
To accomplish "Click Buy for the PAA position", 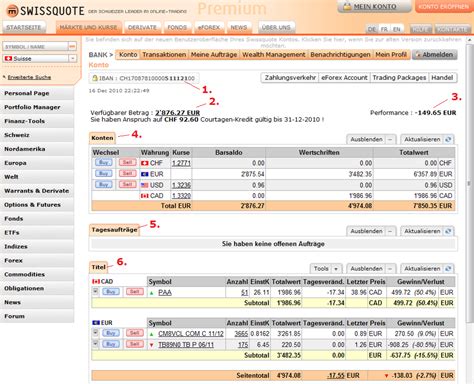I will [x=111, y=292].
